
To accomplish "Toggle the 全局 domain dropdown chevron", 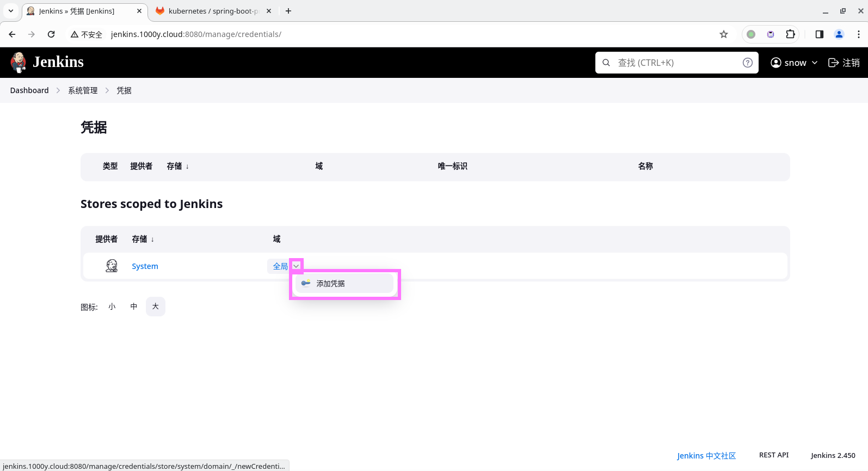I will [296, 266].
